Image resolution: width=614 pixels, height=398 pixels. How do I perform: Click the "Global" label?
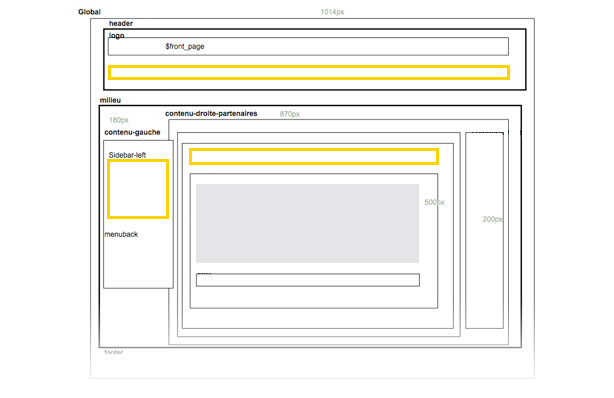point(89,12)
